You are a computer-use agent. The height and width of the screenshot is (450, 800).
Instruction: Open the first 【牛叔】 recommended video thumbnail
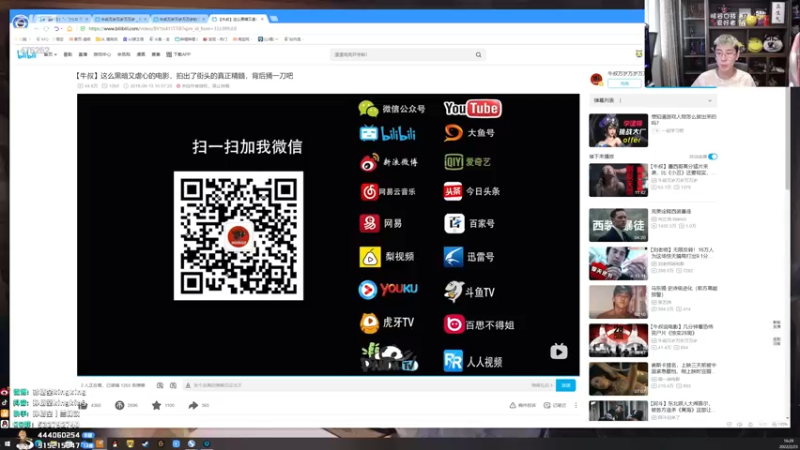coord(618,180)
